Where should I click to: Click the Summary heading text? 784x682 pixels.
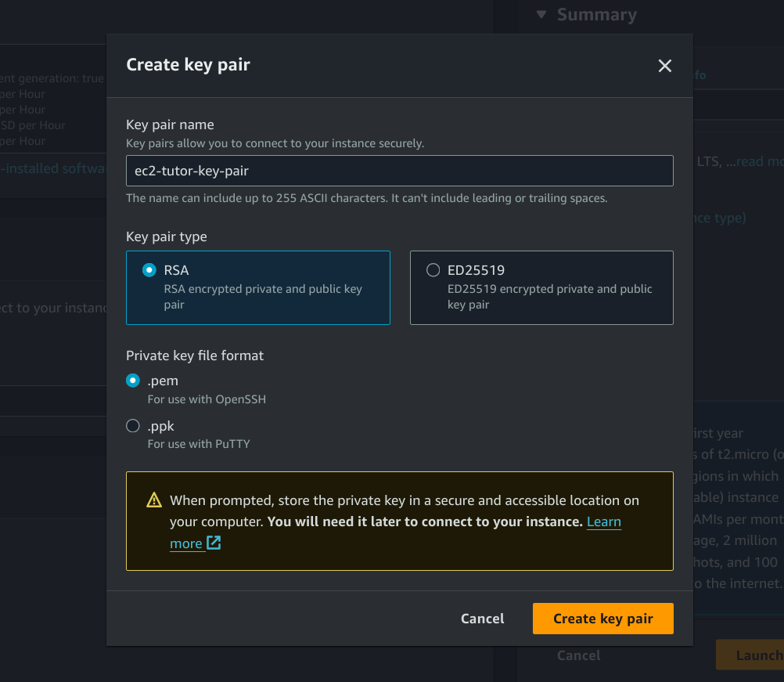point(596,15)
